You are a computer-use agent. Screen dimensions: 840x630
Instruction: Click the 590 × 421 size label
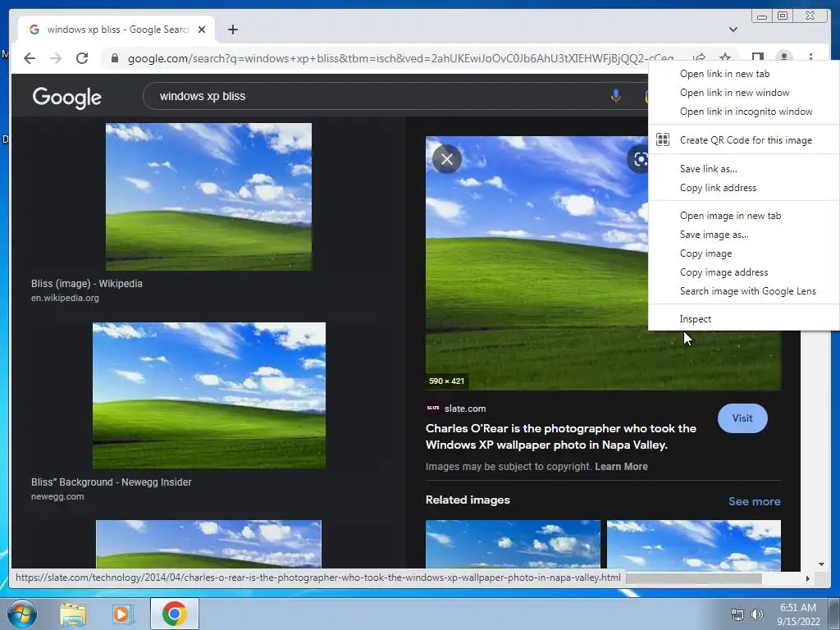[x=447, y=381]
